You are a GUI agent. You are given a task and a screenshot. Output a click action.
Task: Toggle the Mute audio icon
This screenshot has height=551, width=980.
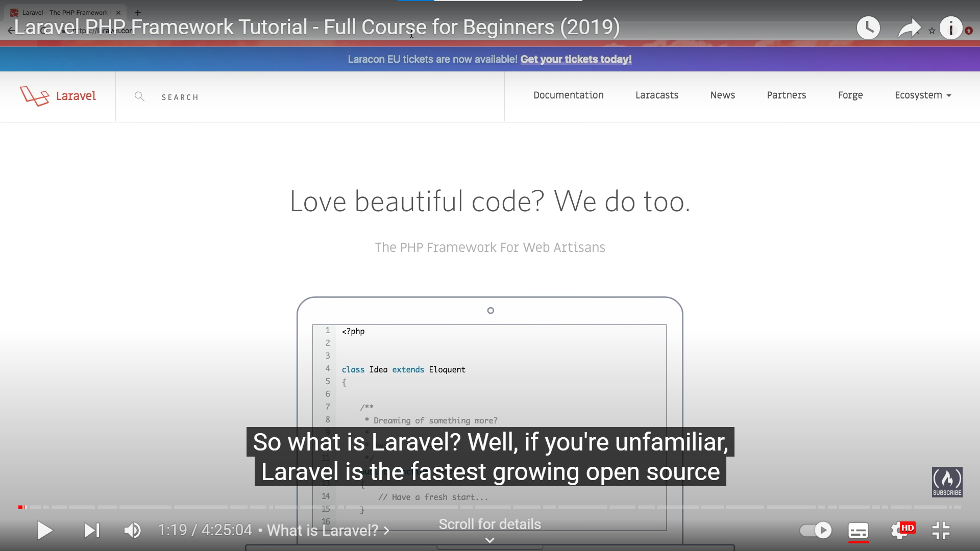(x=133, y=531)
